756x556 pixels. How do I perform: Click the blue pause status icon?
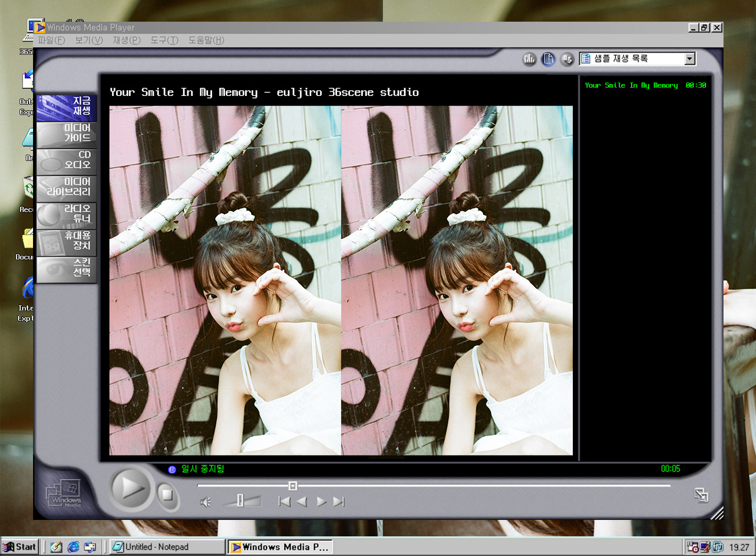tap(172, 469)
